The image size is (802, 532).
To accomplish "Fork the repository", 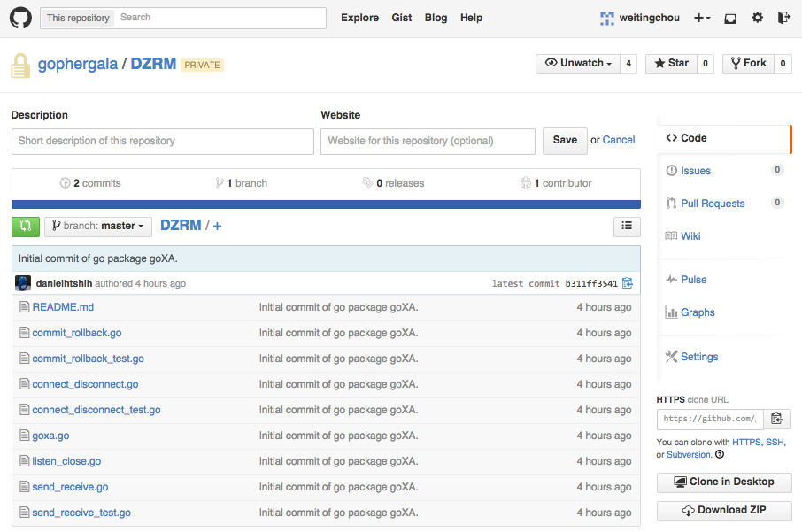I will point(748,64).
